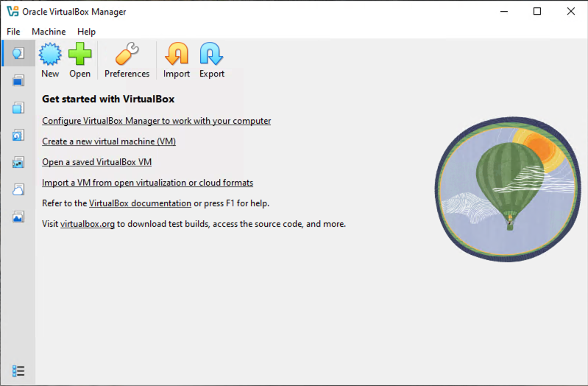The width and height of the screenshot is (588, 386).
Task: Open the Cloud icon in sidebar
Action: [18, 189]
